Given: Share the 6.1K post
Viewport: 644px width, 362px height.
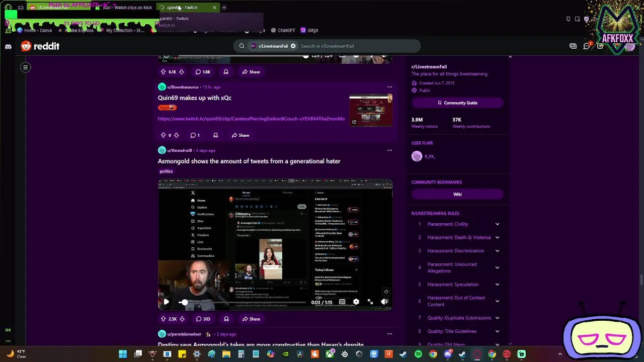Looking at the screenshot, I should pyautogui.click(x=251, y=72).
